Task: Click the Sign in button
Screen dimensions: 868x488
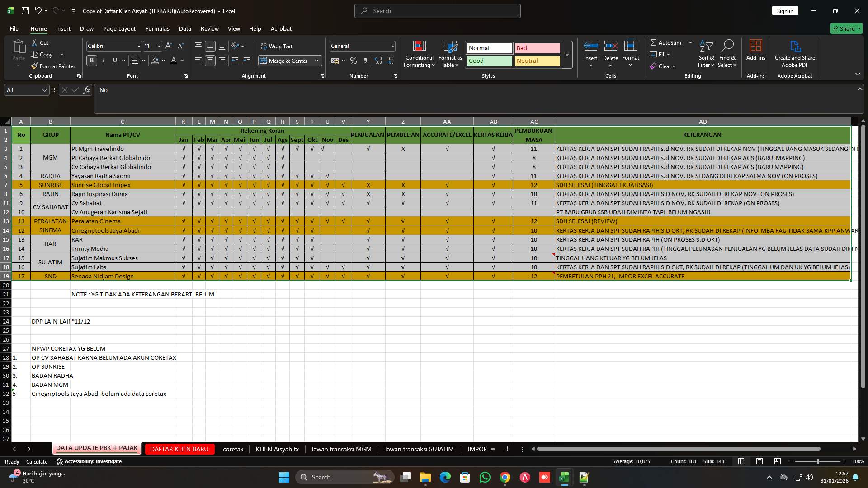Action: [785, 10]
